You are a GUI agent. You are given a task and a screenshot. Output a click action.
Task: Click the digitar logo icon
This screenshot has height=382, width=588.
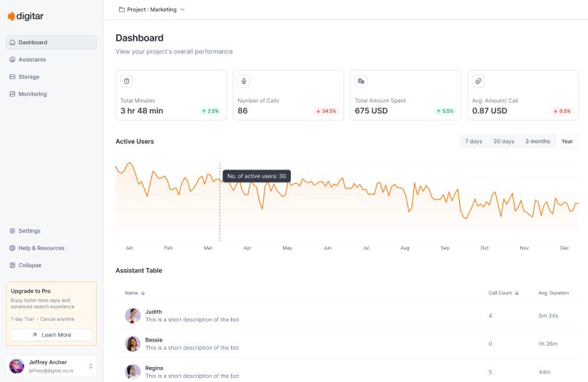coord(11,16)
